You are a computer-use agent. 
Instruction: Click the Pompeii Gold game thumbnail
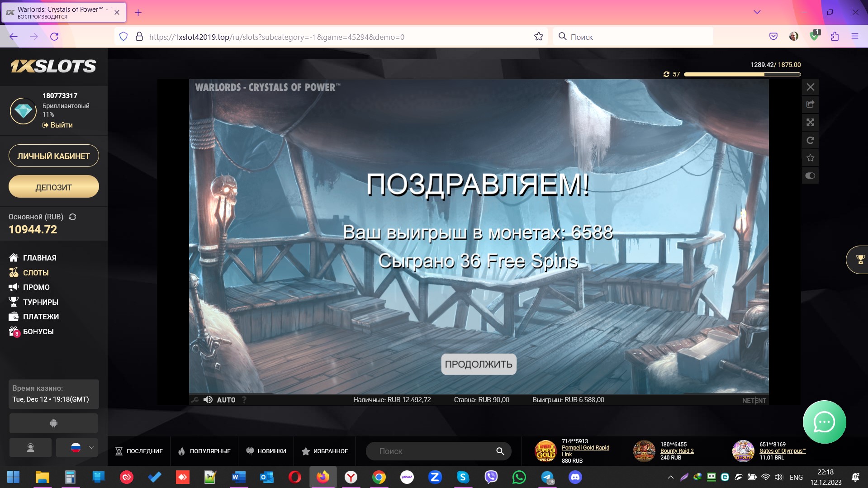(545, 451)
